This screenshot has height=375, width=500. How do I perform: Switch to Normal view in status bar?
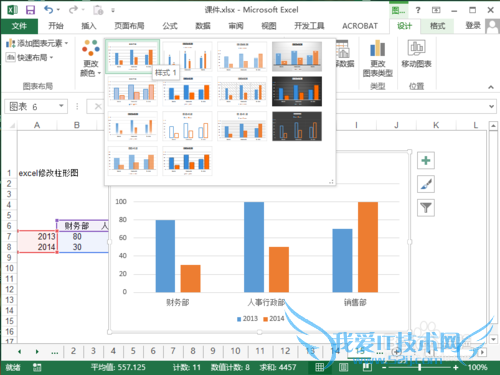click(x=319, y=367)
